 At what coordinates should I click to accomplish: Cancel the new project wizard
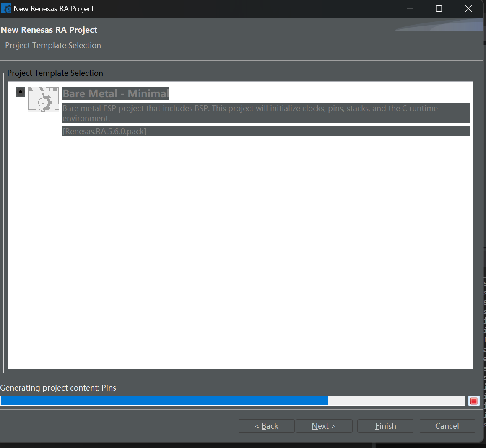[x=447, y=426]
